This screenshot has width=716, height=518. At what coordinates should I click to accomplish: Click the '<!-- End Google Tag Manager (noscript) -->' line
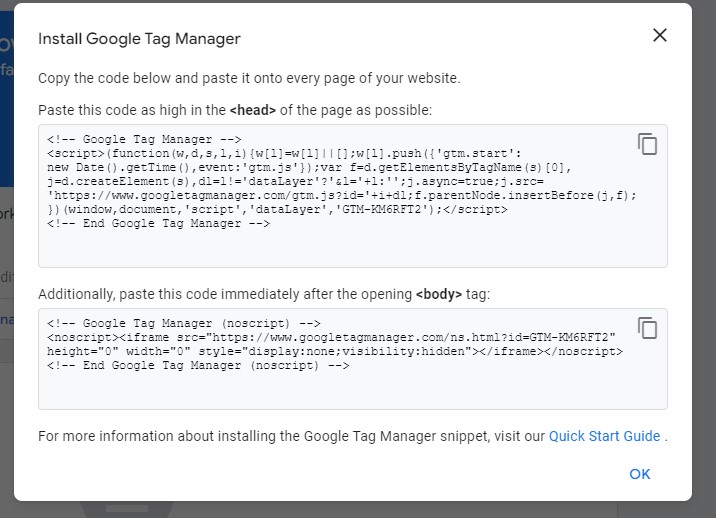(198, 365)
